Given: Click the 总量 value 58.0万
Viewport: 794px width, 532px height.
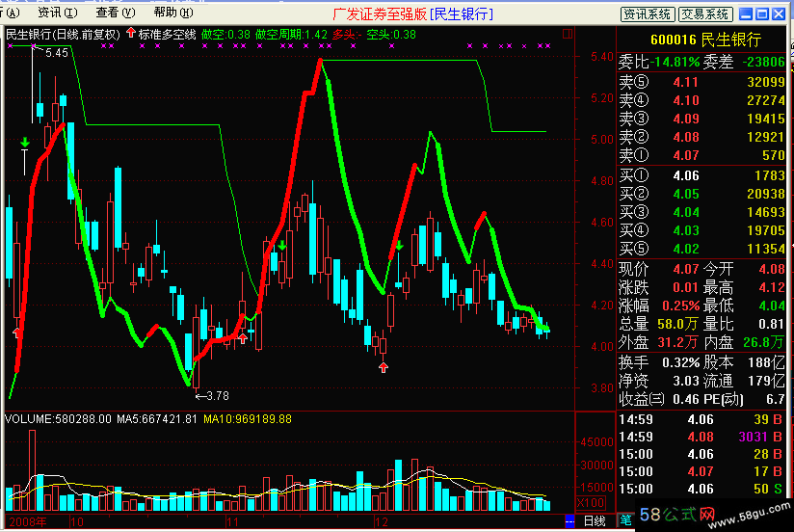Looking at the screenshot, I should pos(677,324).
